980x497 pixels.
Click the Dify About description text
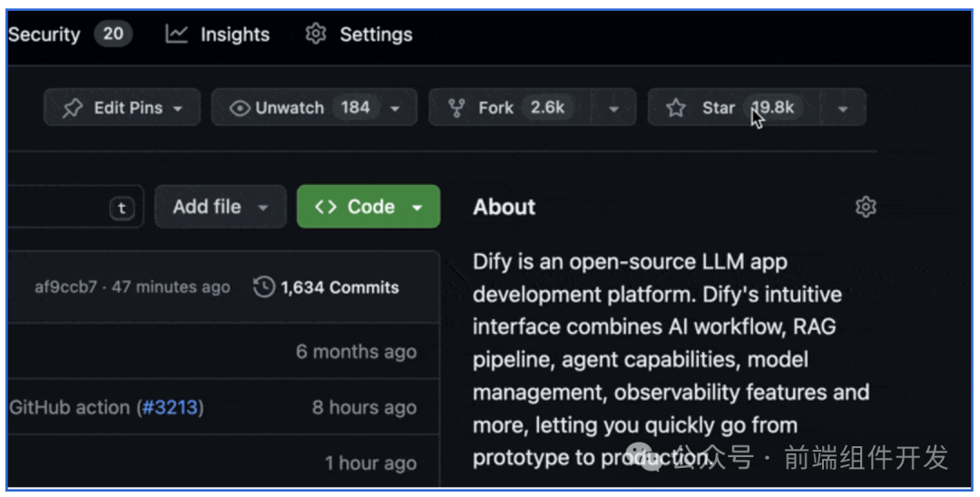coord(671,360)
